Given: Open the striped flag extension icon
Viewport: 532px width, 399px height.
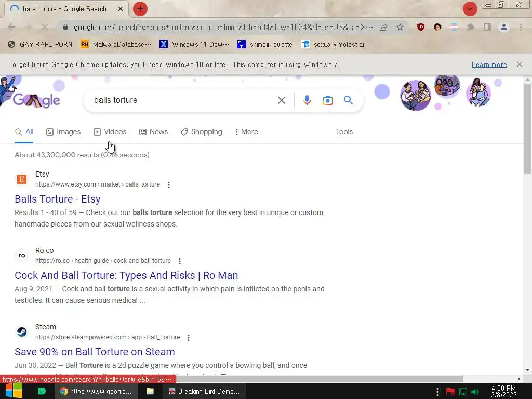Looking at the screenshot, I should click(x=454, y=27).
